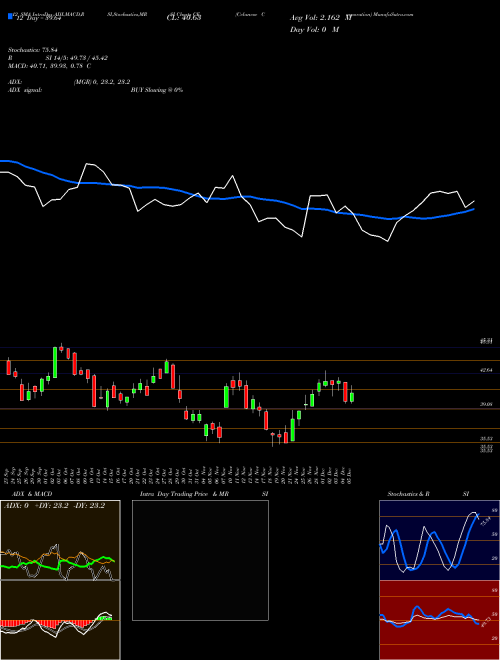
Task: Select the "ADX: 0 +DY: 23.2 -DY: 23.2" readout
Action: [54, 506]
